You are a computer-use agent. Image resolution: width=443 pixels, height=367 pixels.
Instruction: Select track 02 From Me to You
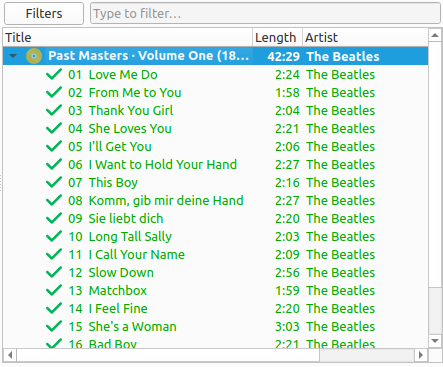click(216, 92)
